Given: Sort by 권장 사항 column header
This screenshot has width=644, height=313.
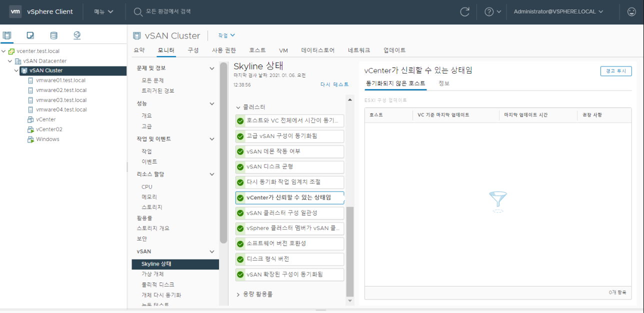Looking at the screenshot, I should point(592,115).
